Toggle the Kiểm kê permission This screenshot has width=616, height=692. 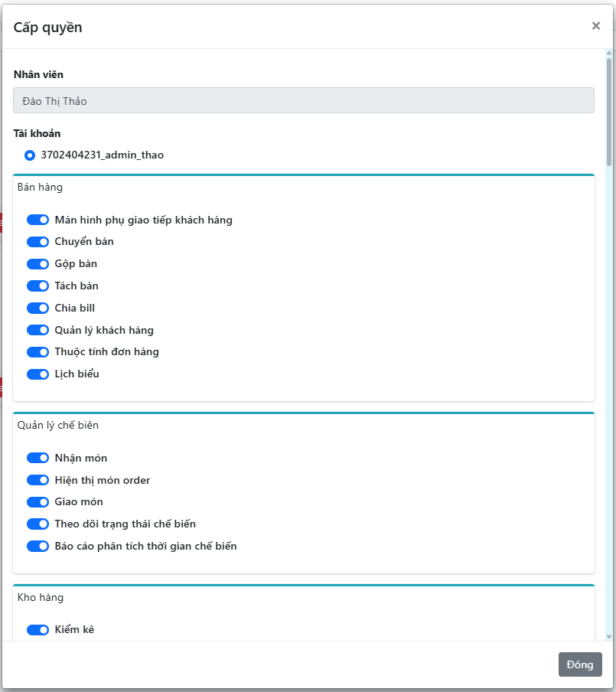37,630
